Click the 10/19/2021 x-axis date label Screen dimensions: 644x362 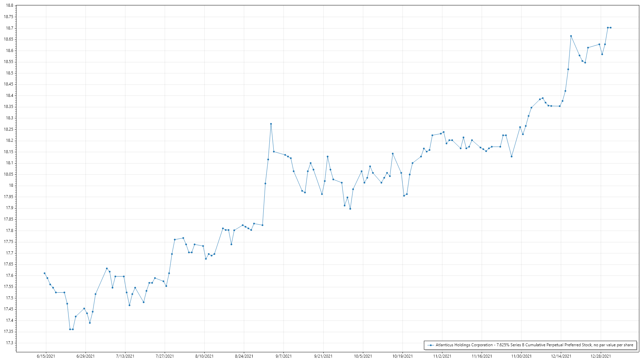pyautogui.click(x=402, y=356)
